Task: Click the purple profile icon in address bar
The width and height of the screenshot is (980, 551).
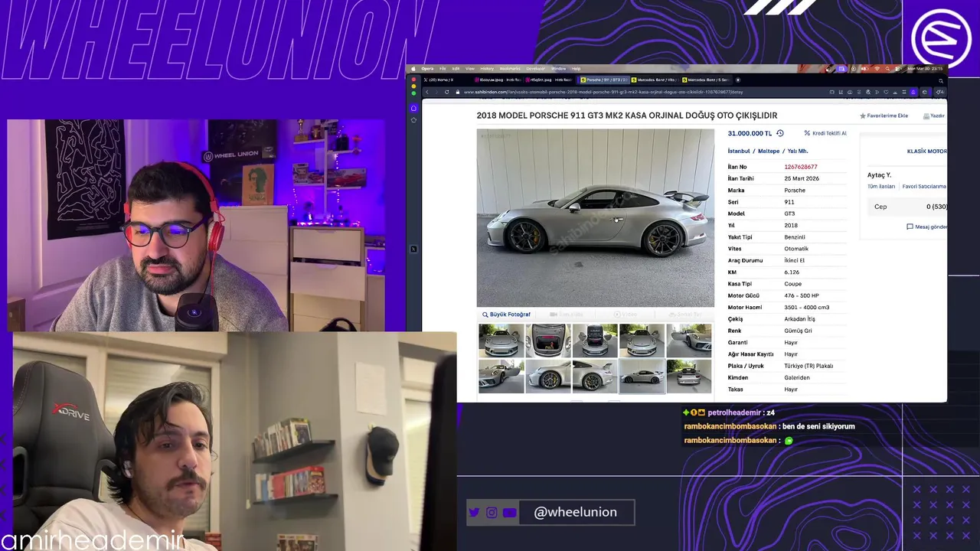Action: (x=913, y=92)
